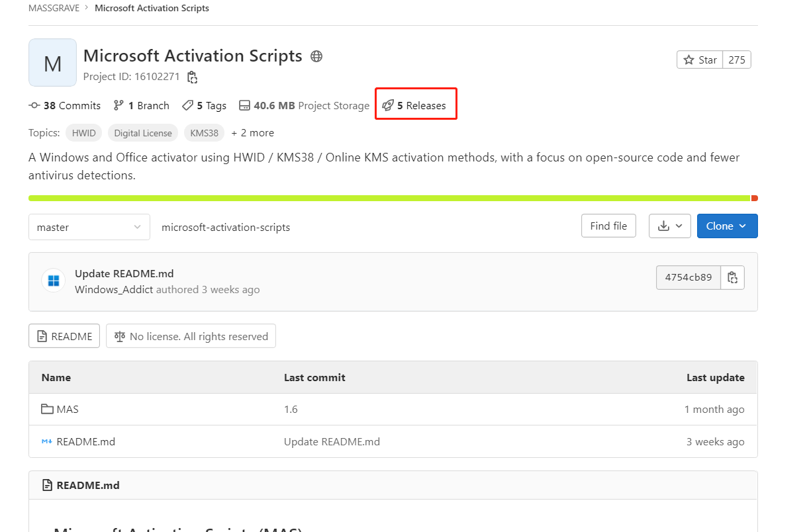Click the markdown icon beside README.md
Screen dimensions: 809x532
[x=47, y=441]
